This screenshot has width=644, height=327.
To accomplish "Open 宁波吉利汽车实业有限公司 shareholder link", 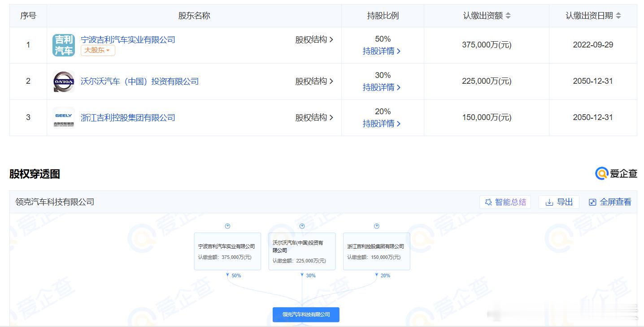I will (128, 39).
